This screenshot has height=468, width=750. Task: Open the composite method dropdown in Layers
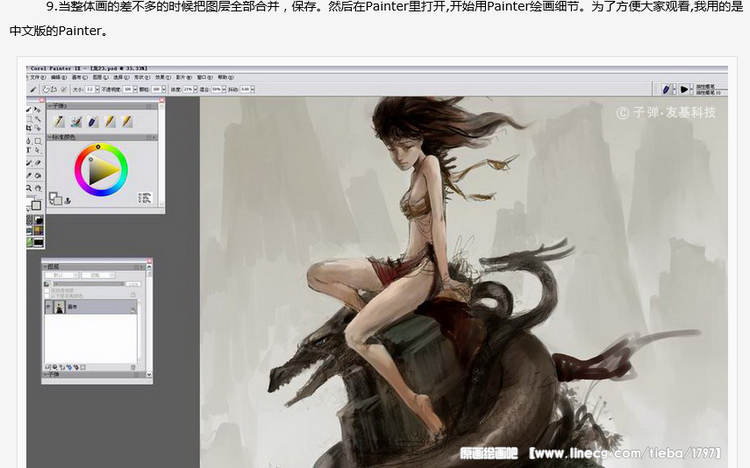tap(62, 275)
